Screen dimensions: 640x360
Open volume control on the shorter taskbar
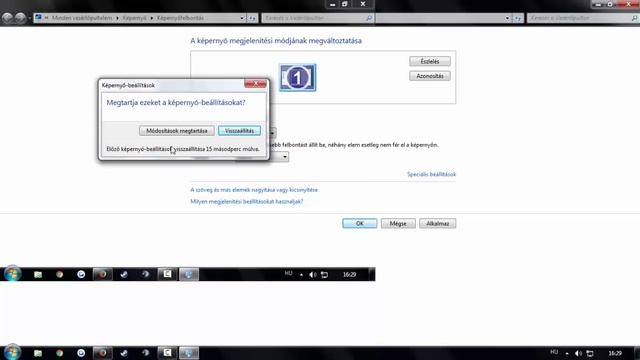[x=313, y=275]
